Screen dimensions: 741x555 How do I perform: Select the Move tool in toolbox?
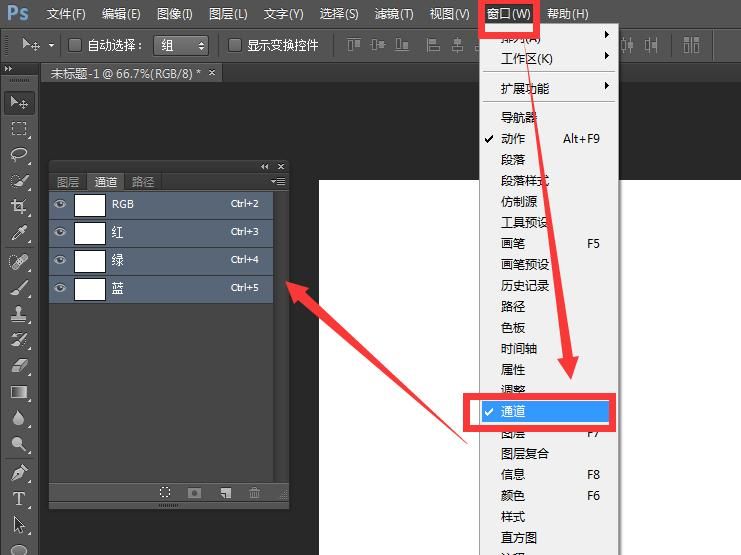point(19,103)
